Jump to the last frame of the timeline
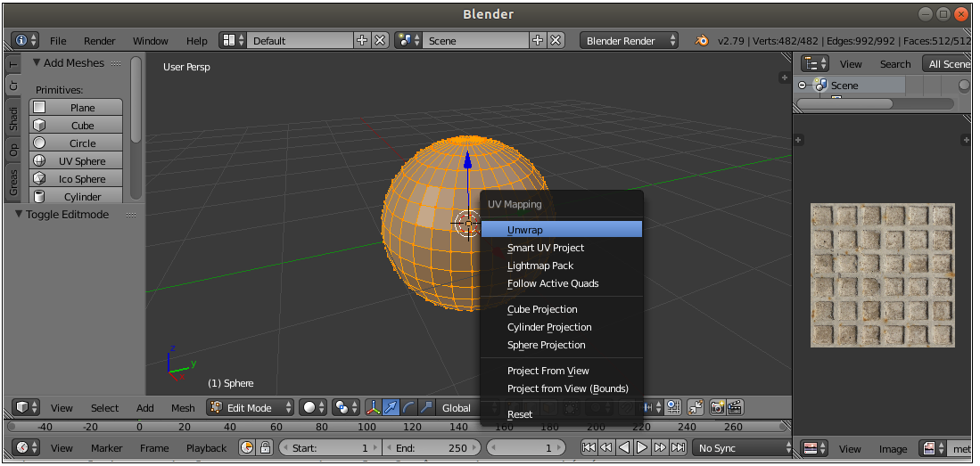Viewport: 980px width, 466px height. [678, 448]
